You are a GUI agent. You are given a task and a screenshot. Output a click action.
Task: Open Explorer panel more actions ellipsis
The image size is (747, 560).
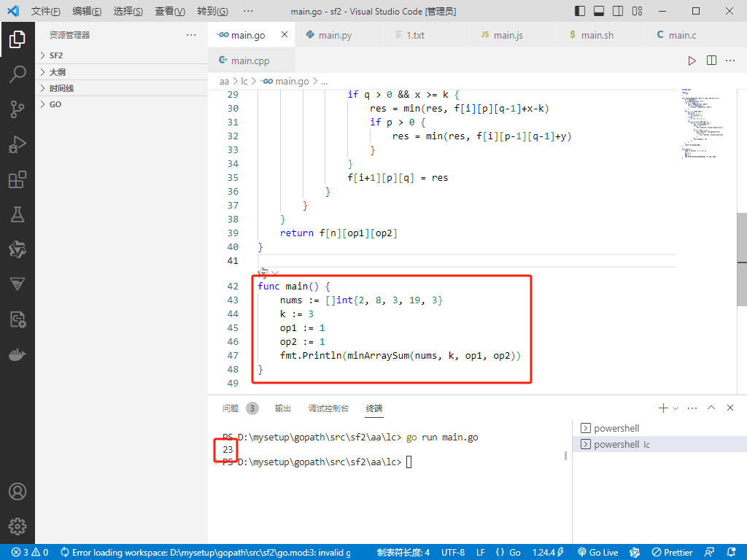tap(191, 35)
